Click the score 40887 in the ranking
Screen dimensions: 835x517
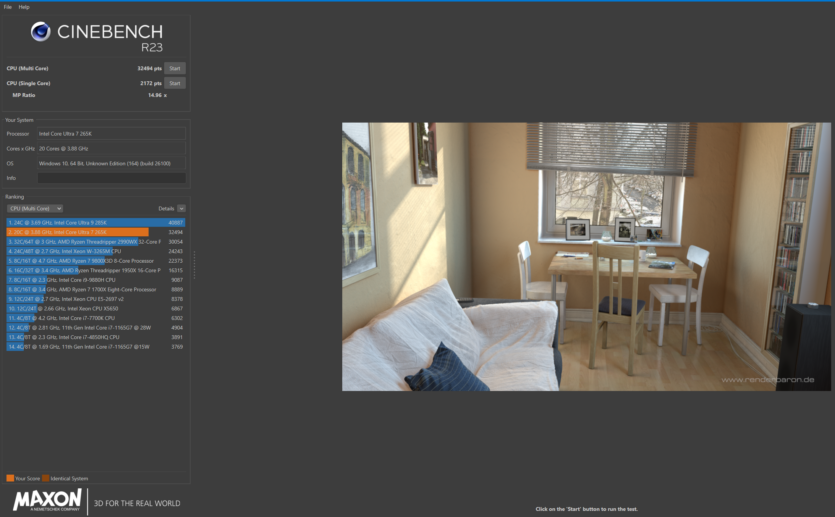coord(175,223)
